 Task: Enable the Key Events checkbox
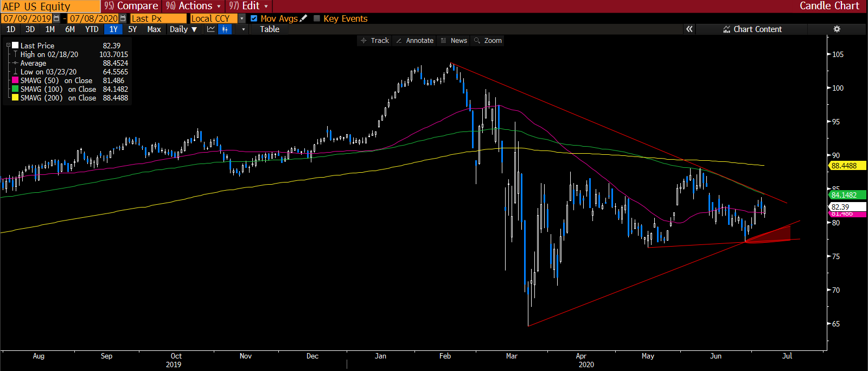click(x=317, y=18)
